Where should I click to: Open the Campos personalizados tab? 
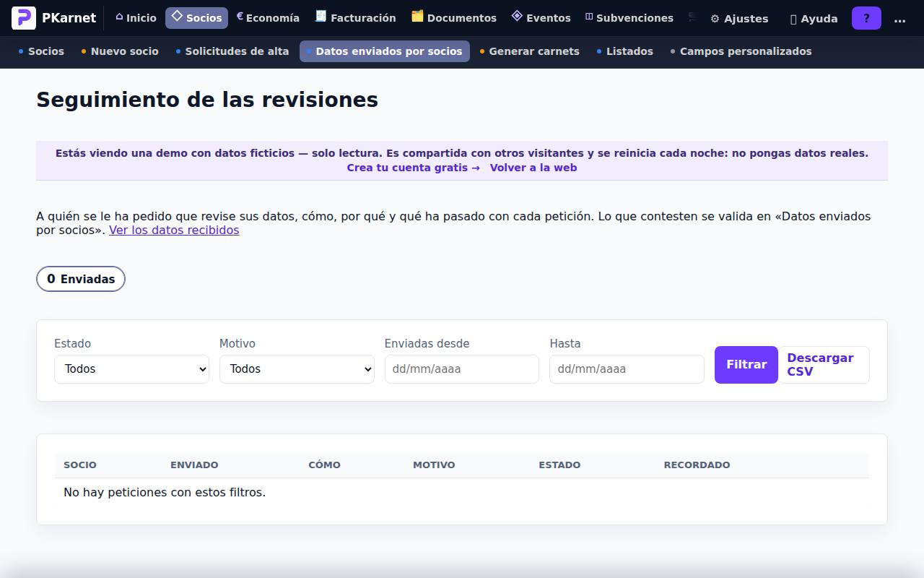coord(741,51)
